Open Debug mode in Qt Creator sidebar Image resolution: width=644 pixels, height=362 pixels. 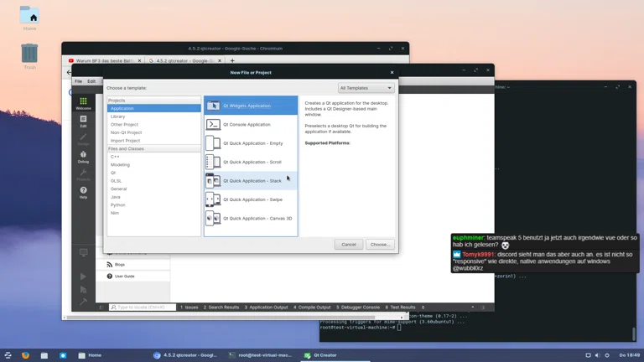[83, 157]
